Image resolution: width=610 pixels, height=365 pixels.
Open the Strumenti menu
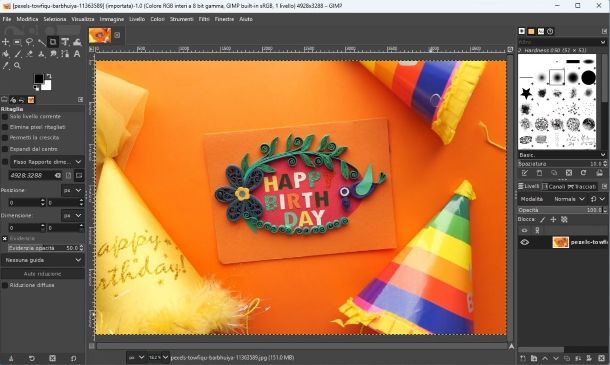pyautogui.click(x=182, y=19)
